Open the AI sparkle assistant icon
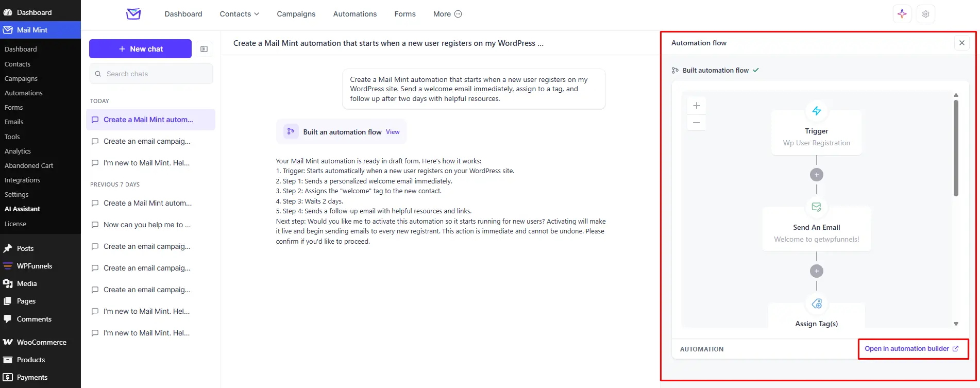 (x=902, y=14)
